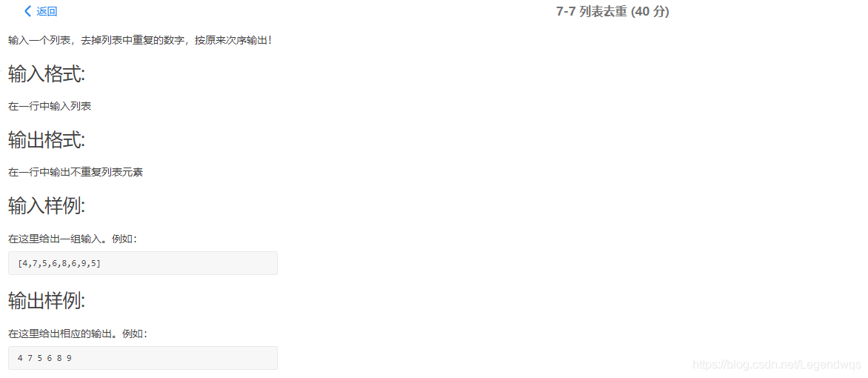Image resolution: width=868 pixels, height=378 pixels.
Task: Select the 输出格式 heading
Action: (x=47, y=140)
